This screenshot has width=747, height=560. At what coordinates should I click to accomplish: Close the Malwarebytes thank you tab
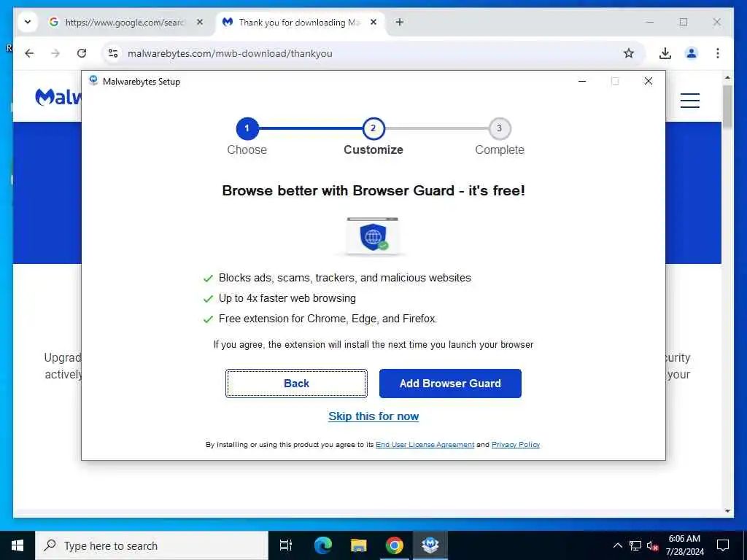(373, 23)
